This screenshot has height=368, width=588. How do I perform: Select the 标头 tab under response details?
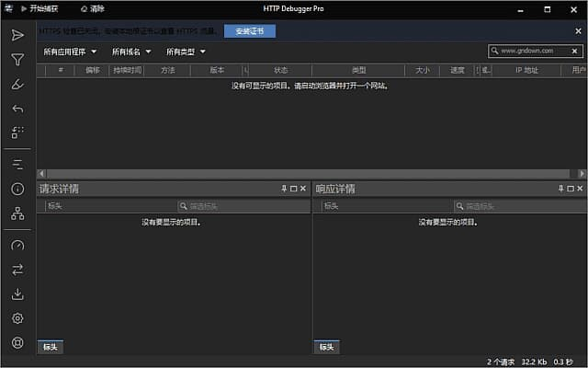coord(327,347)
